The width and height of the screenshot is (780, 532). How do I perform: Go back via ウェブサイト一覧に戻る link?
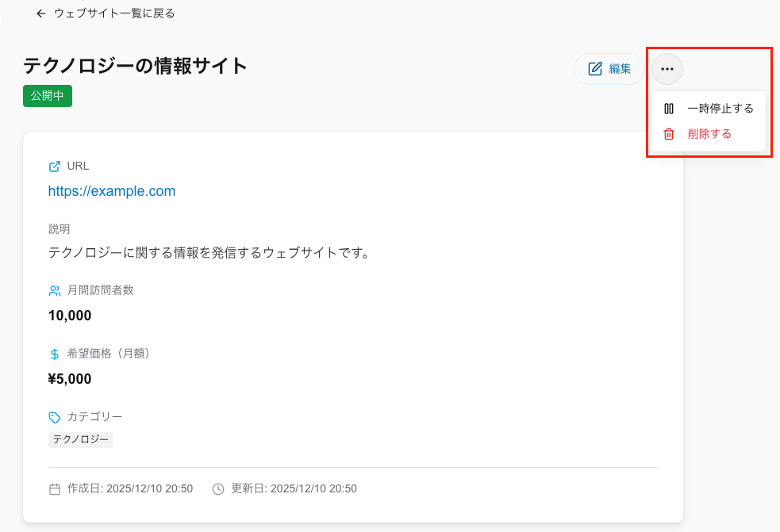[x=113, y=13]
